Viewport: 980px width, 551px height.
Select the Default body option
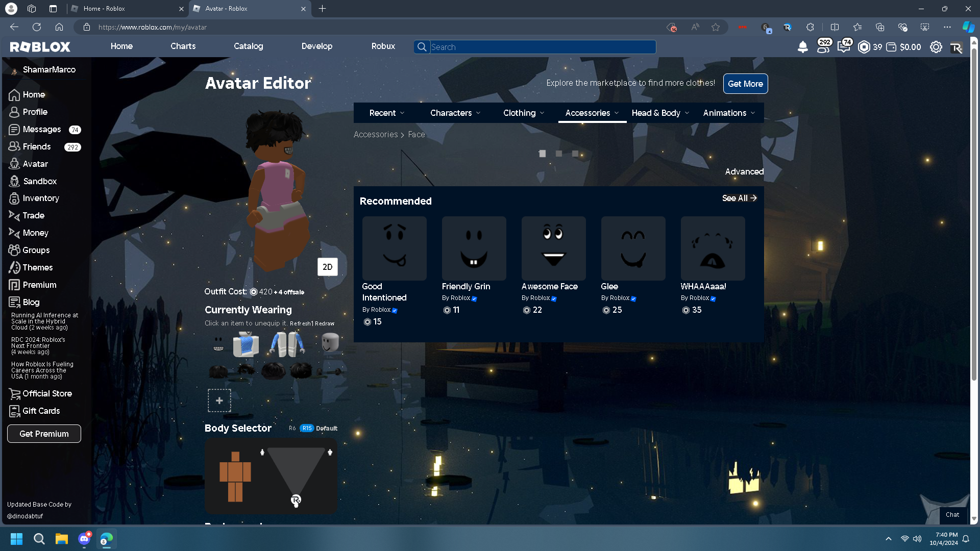click(x=327, y=429)
